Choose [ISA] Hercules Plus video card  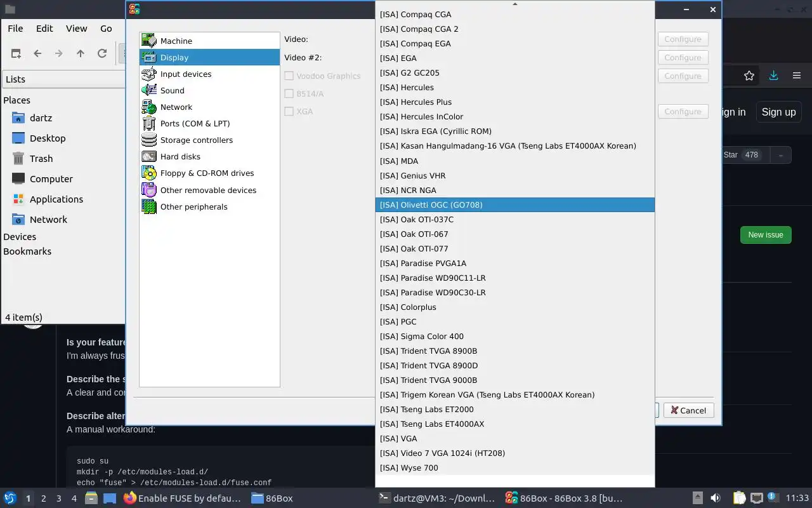coord(514,102)
